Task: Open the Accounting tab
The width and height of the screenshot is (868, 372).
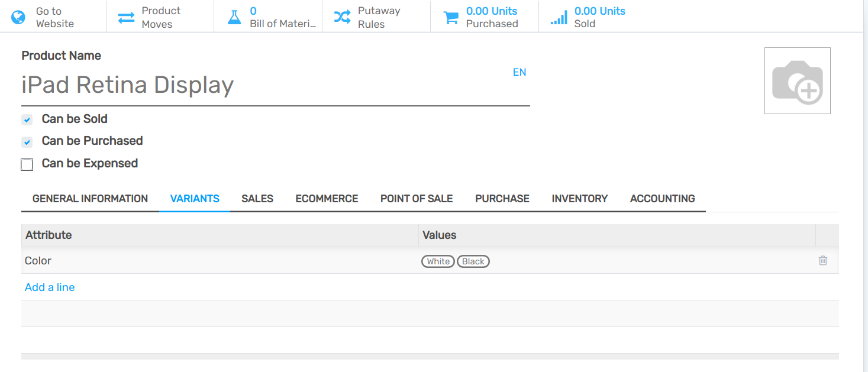Action: (662, 199)
